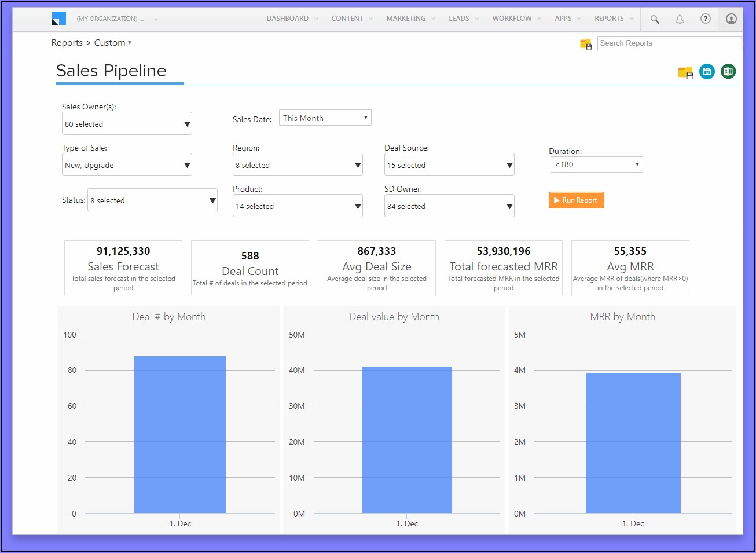Click the blue Dec bar in MRR by Month
The width and height of the screenshot is (756, 553).
click(633, 442)
